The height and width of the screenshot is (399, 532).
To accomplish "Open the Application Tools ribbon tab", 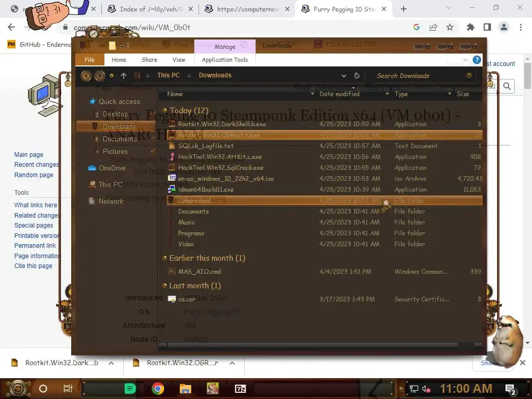I will pos(224,60).
